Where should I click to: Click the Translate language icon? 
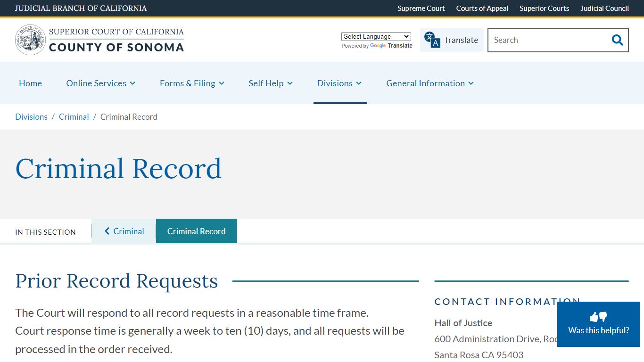[x=432, y=40]
